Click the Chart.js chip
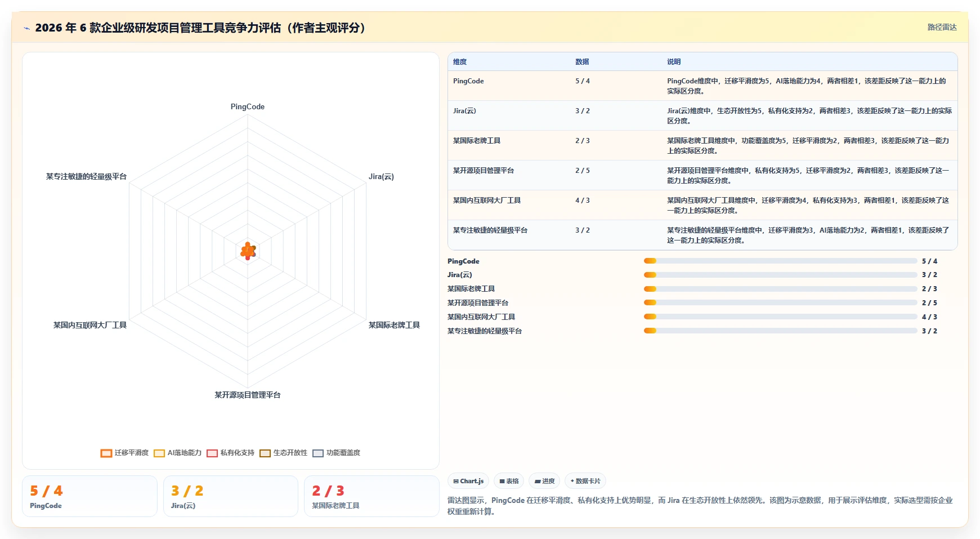This screenshot has width=980, height=539. click(x=468, y=481)
